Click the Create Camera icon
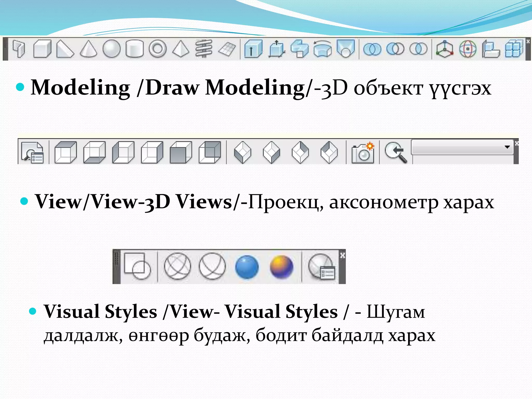Screen dimensions: 532x399 363,153
